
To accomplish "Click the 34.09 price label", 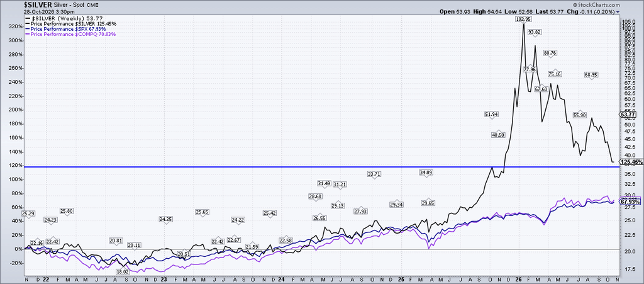I will 426,172.
